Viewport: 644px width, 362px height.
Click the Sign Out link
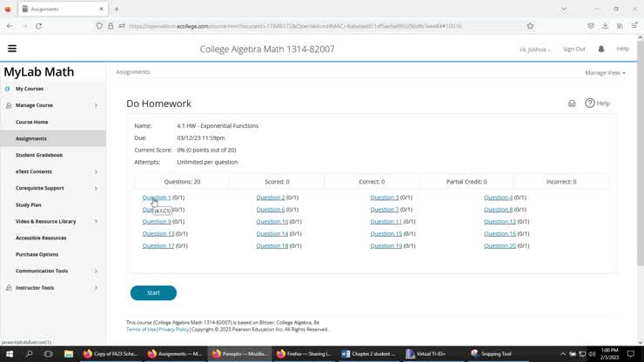[574, 50]
